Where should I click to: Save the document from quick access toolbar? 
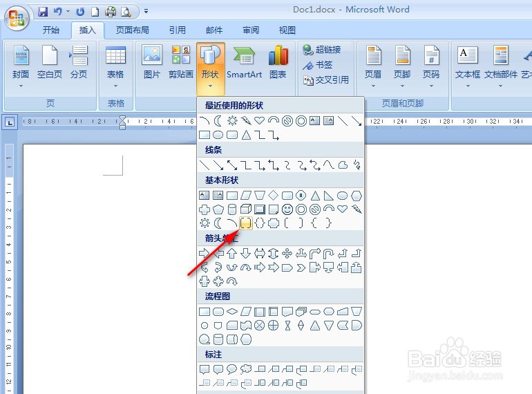point(43,12)
